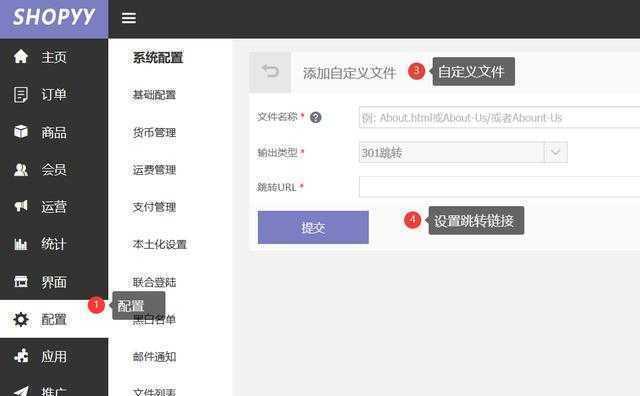Image resolution: width=640 pixels, height=396 pixels.
Task: Click the puzzle icon beside 应用
Action: click(x=21, y=356)
